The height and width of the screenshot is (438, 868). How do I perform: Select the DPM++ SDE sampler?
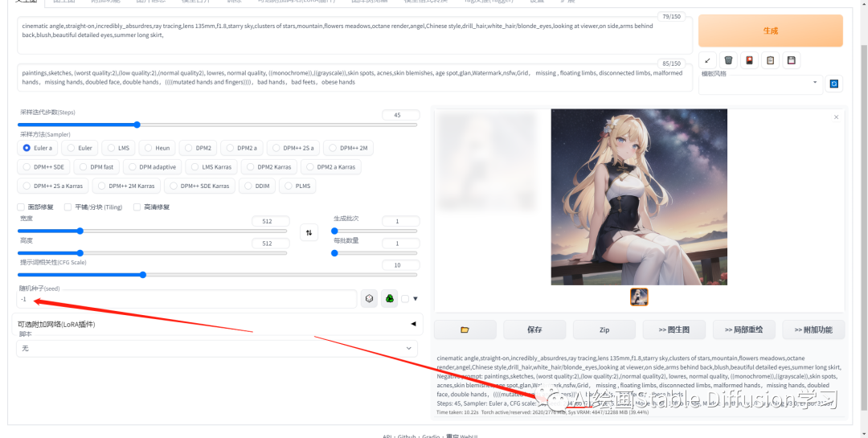(43, 166)
